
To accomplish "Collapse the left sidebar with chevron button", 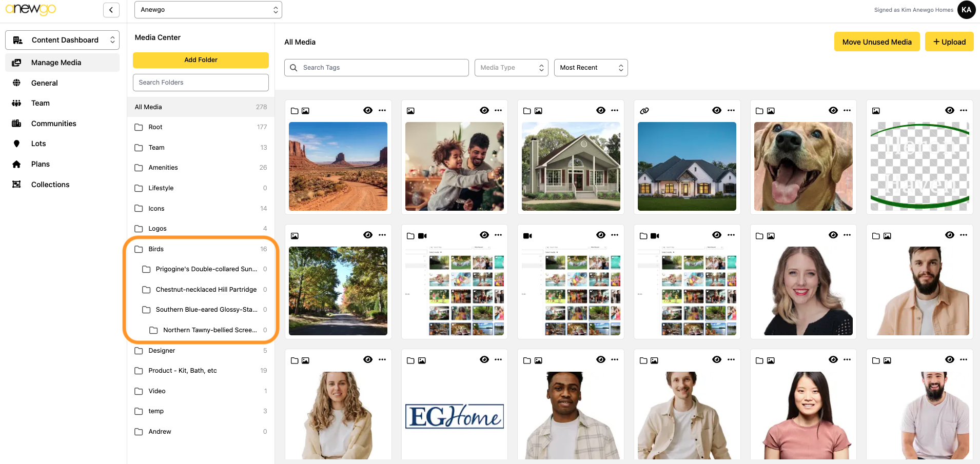I will pyautogui.click(x=111, y=10).
